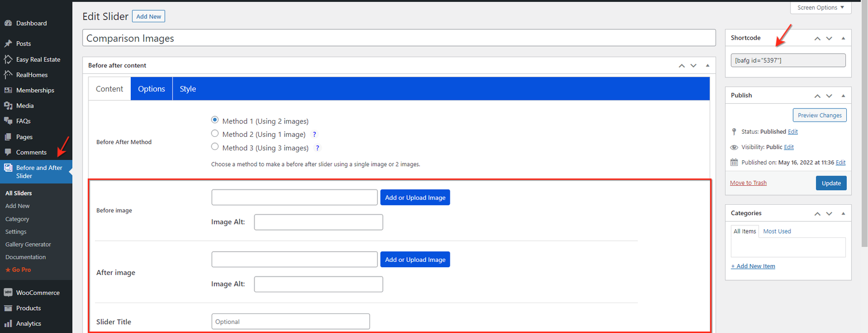This screenshot has height=333, width=868.
Task: Move Categories box up
Action: click(818, 214)
